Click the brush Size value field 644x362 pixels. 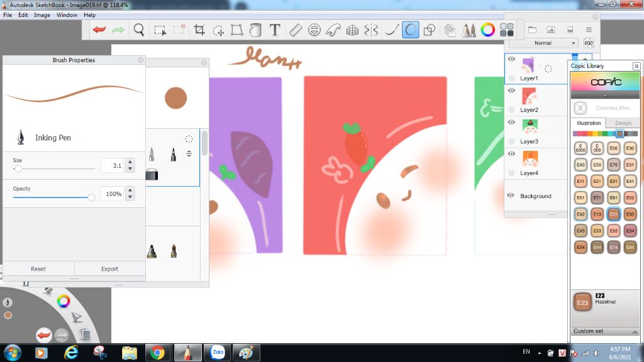tap(112, 165)
